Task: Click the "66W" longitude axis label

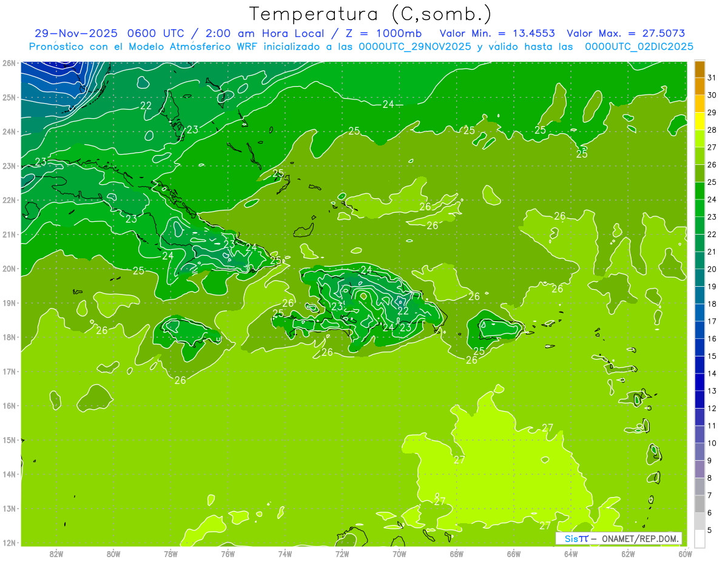Action: point(514,554)
